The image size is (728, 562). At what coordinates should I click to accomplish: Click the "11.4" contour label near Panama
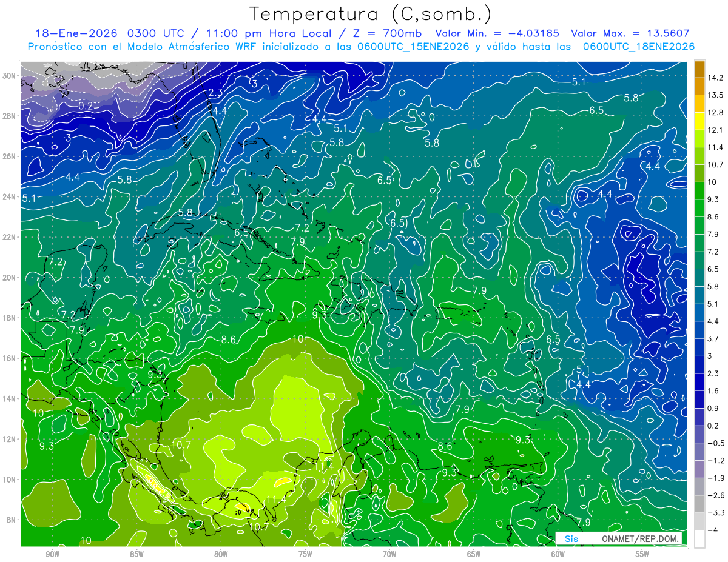click(275, 500)
